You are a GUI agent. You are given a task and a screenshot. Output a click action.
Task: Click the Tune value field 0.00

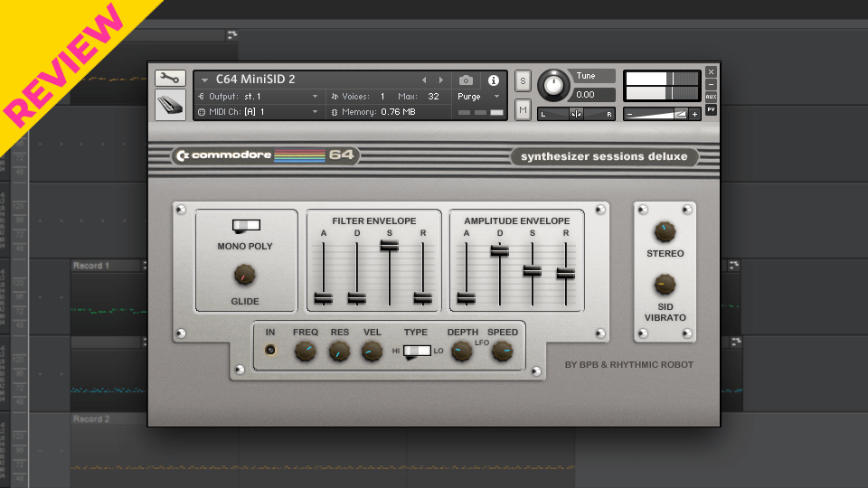pyautogui.click(x=593, y=95)
